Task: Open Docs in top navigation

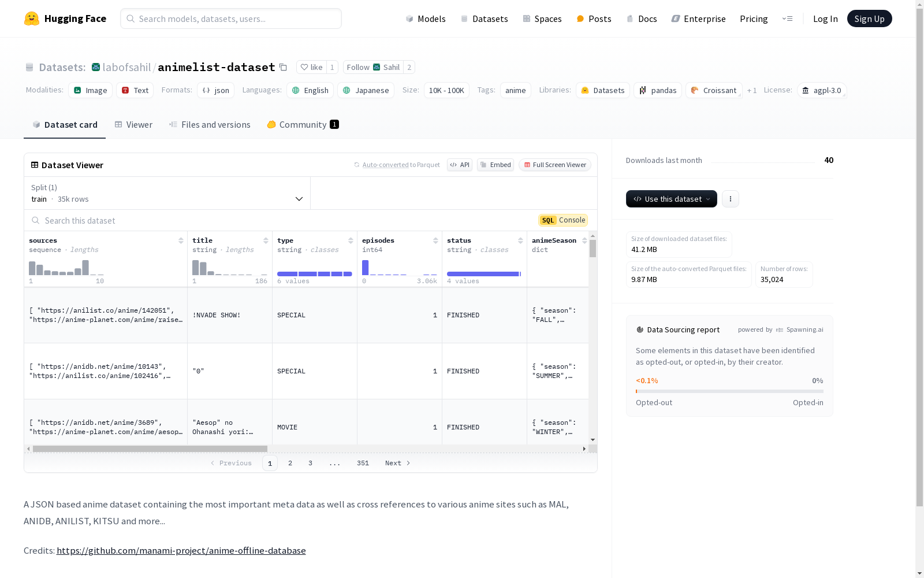Action: click(642, 18)
